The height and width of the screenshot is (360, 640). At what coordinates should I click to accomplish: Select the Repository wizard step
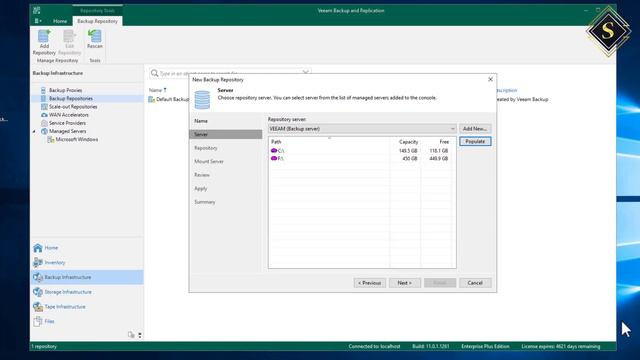pyautogui.click(x=206, y=148)
